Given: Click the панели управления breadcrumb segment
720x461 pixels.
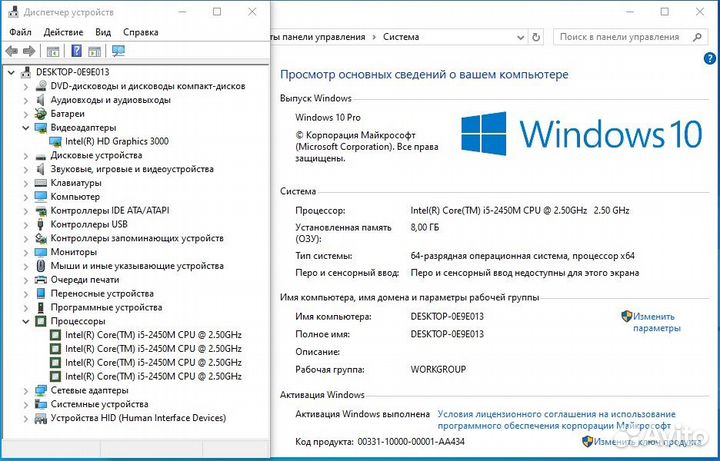Looking at the screenshot, I should coord(323,37).
